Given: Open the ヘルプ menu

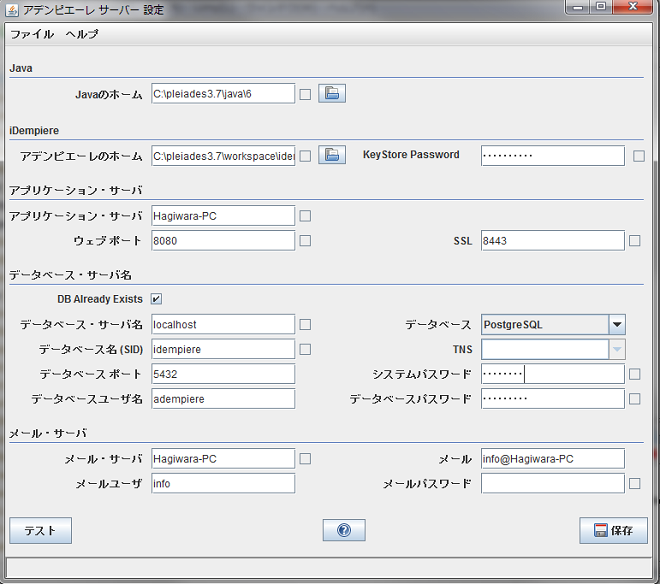Looking at the screenshot, I should [82, 34].
